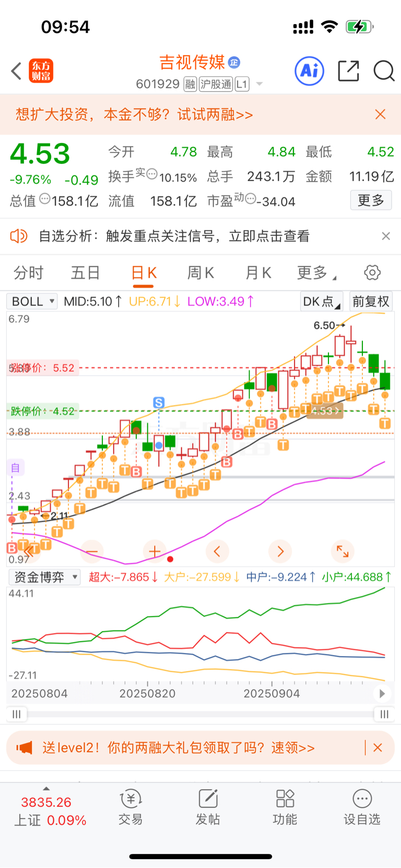Grab left range slider handle
The image size is (401, 868).
pos(17,714)
